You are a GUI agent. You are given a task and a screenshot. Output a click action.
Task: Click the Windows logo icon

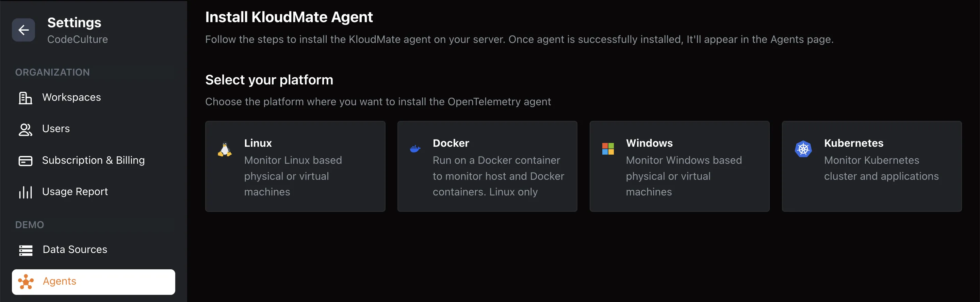tap(608, 148)
